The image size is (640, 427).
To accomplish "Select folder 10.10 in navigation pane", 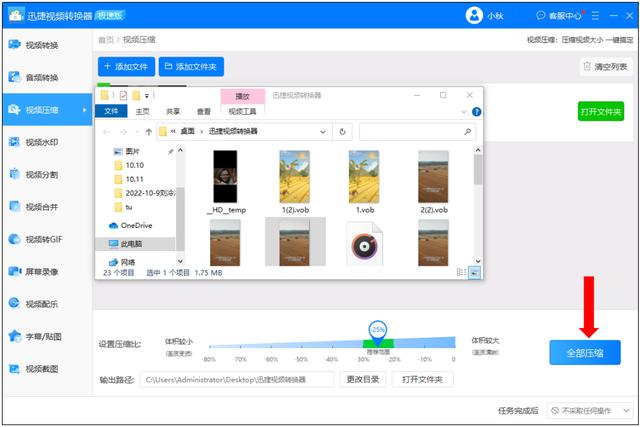I will tap(134, 165).
